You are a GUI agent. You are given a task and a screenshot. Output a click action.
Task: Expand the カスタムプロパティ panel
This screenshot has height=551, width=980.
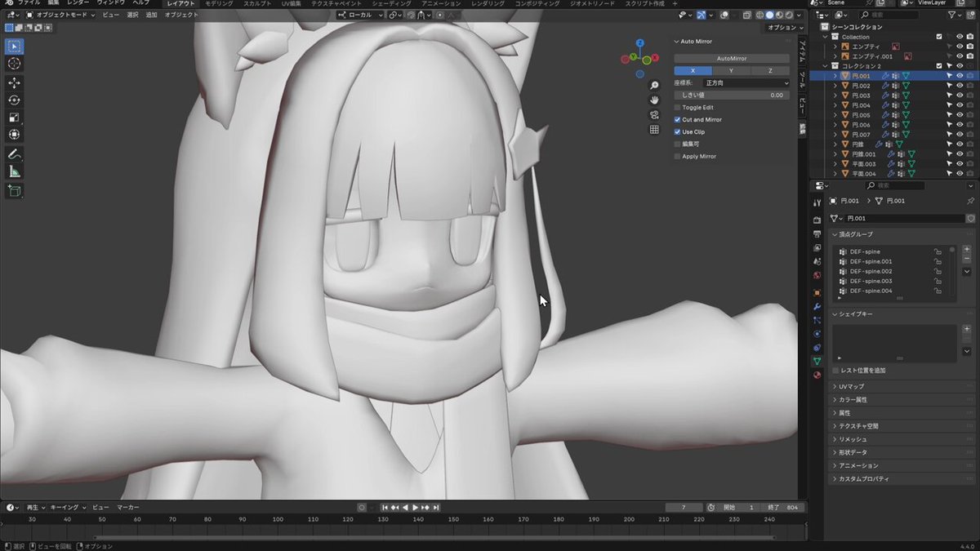864,478
